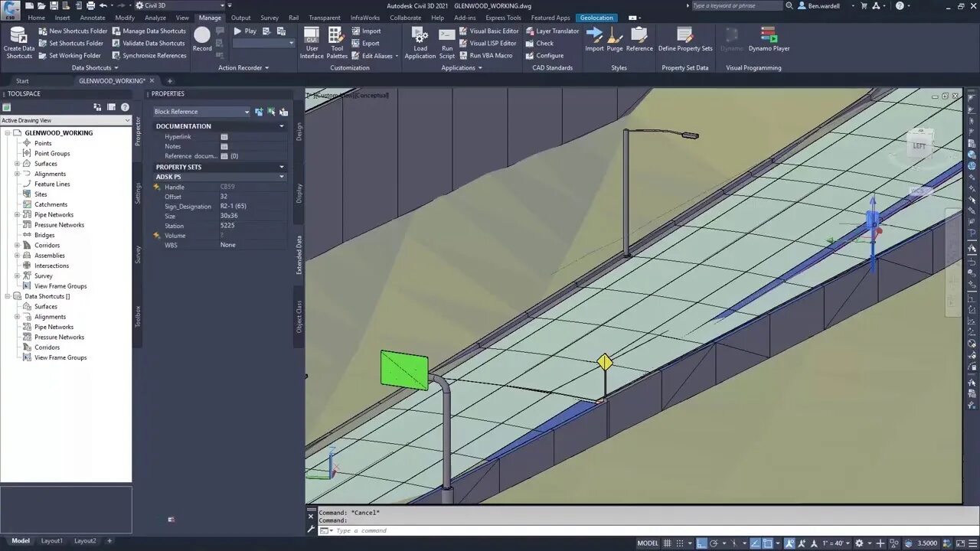The image size is (980, 551).
Task: Select the Corridors item under GLENWOOD_WORKING
Action: pos(47,246)
